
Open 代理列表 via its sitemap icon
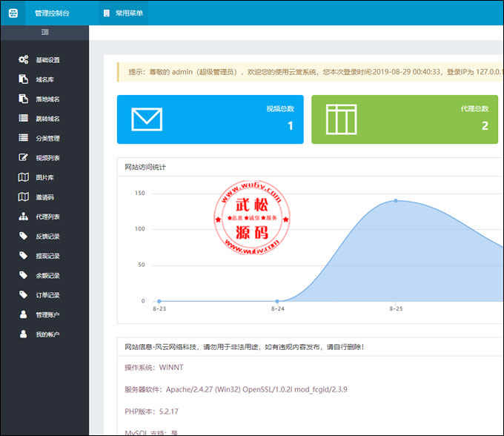(x=23, y=217)
